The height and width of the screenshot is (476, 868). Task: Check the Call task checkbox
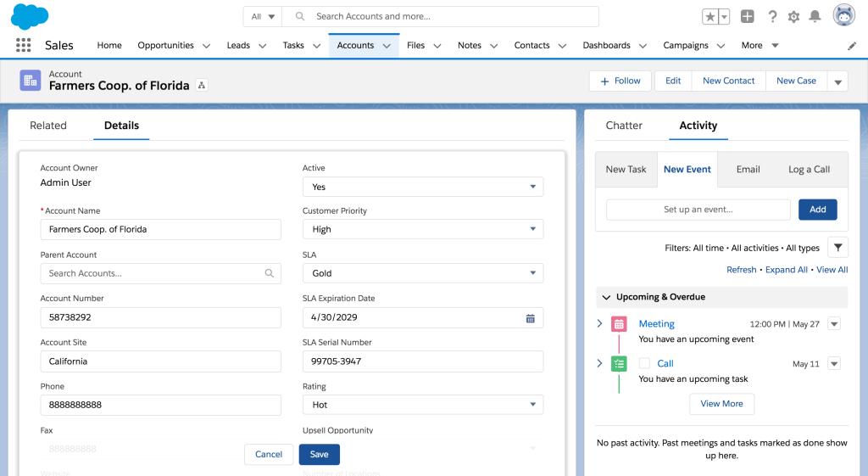click(644, 363)
